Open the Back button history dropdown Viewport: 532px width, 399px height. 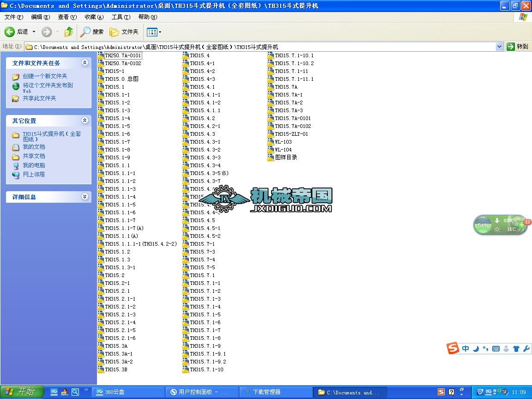[x=34, y=32]
